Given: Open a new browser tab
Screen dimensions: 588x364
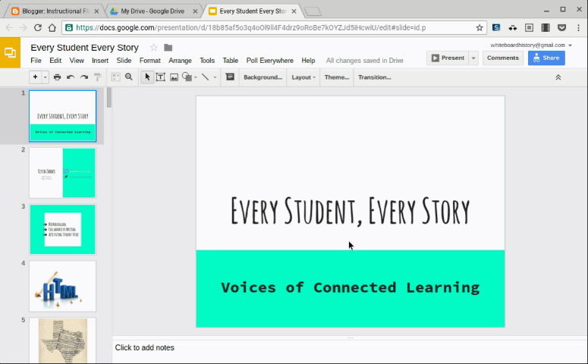Looking at the screenshot, I should (x=313, y=12).
